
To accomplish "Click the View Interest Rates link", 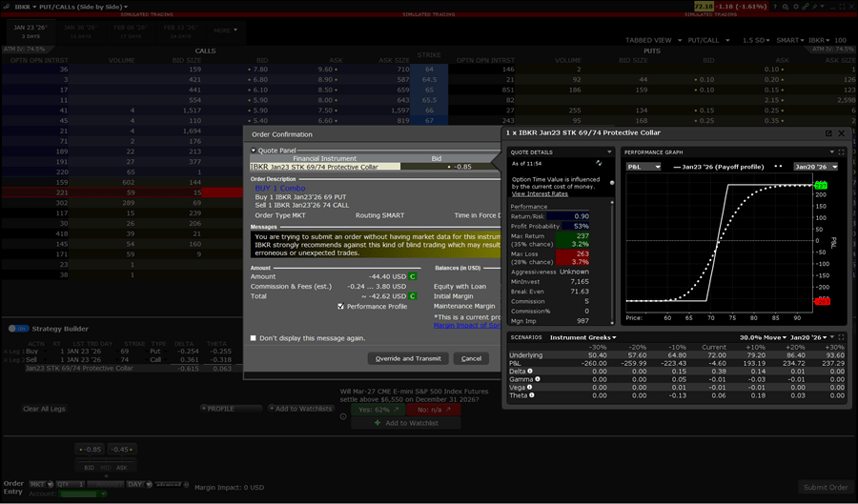I will coord(539,193).
